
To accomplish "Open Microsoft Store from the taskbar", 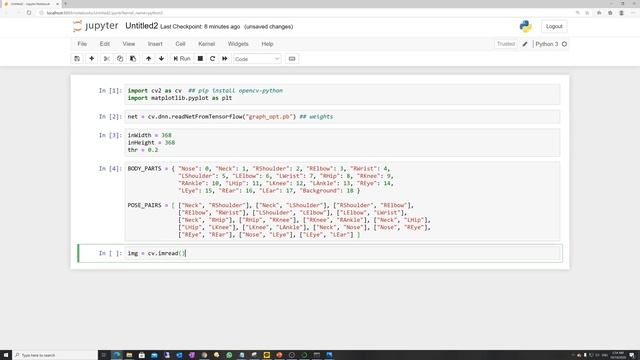I will tap(142, 355).
